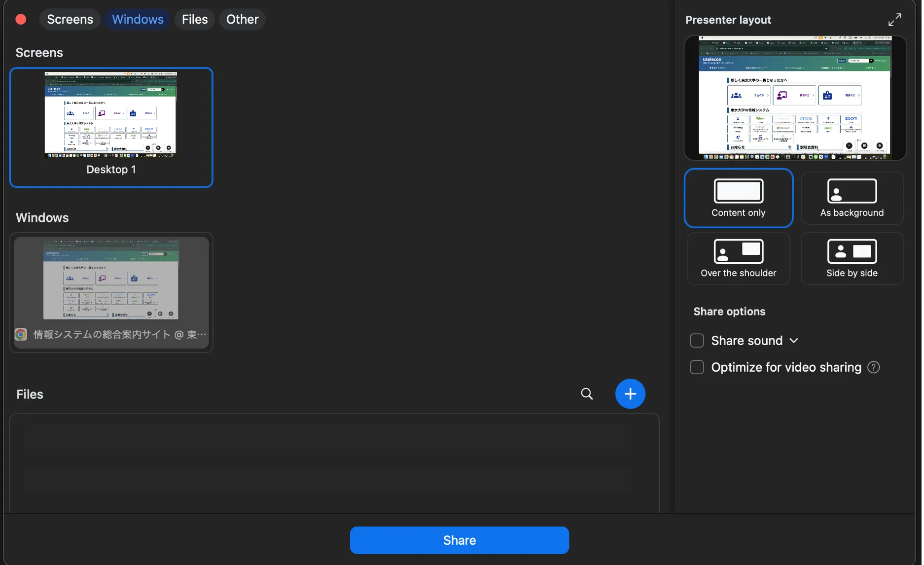924x565 pixels.
Task: Select the Windows tab
Action: pos(138,19)
